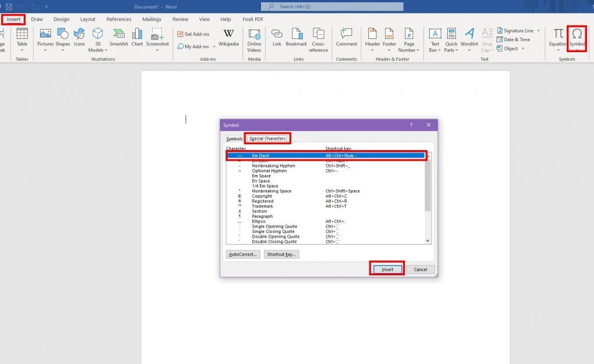
Task: Click the SmartArt icon
Action: tap(119, 36)
